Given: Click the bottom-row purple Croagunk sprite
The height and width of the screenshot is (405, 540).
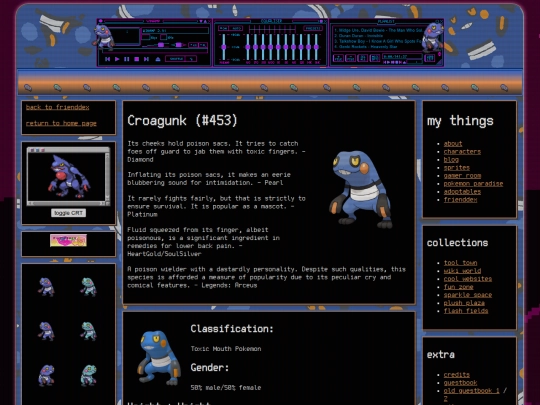Looking at the screenshot, I should coord(46,375).
